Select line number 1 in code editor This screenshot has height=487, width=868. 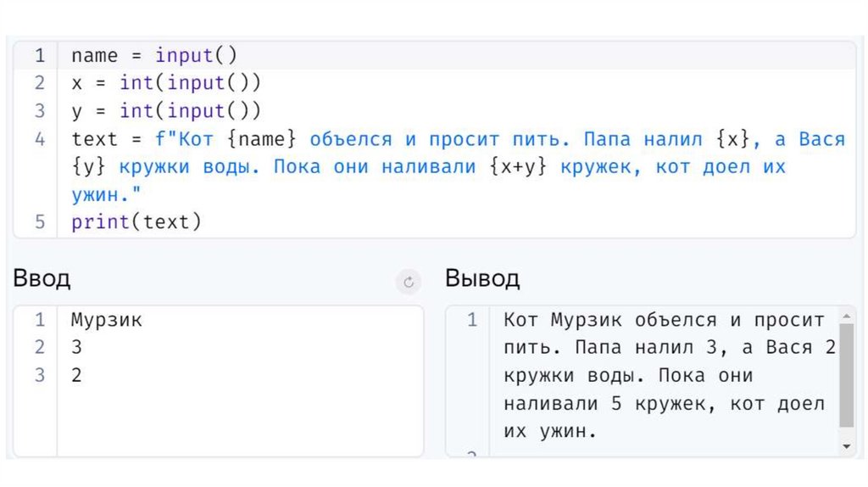pyautogui.click(x=40, y=56)
